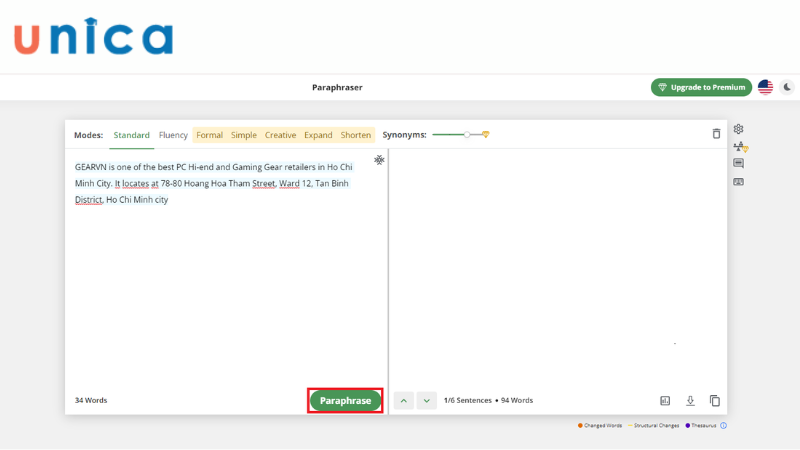Click the export download icon
The width and height of the screenshot is (800, 450).
coord(690,400)
